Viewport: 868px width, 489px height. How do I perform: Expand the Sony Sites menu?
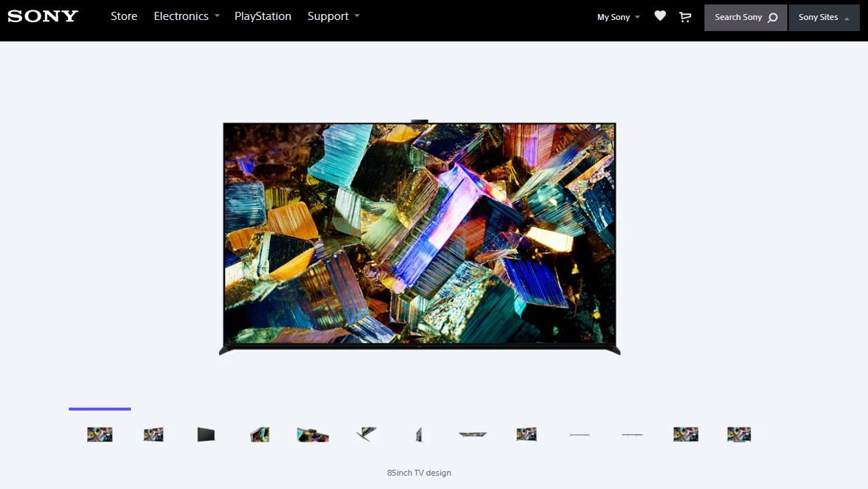point(824,17)
